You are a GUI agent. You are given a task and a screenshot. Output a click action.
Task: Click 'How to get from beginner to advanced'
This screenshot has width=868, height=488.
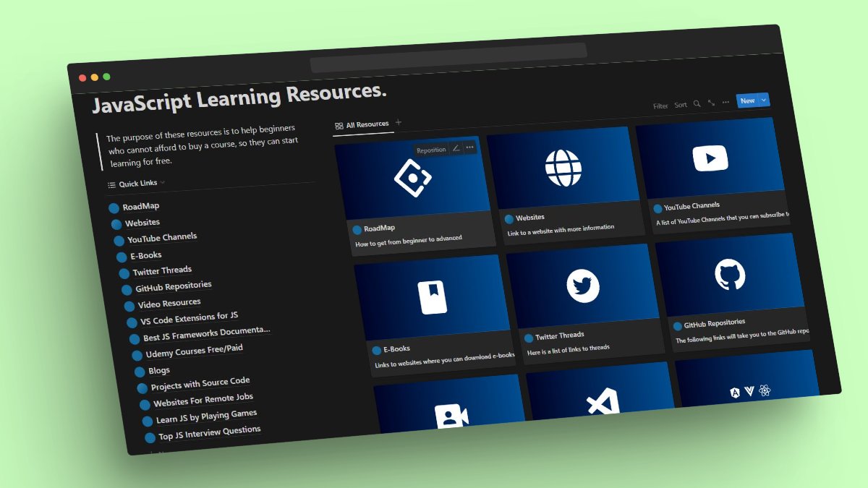pos(409,241)
